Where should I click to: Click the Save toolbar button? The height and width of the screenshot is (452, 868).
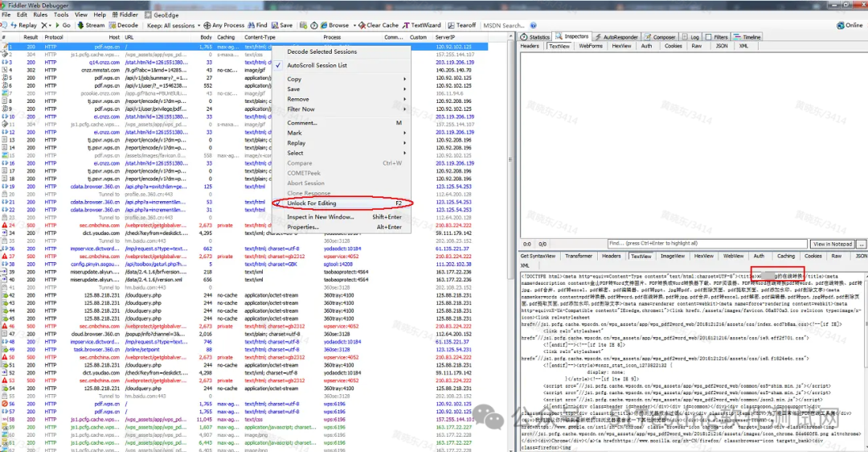(x=282, y=26)
